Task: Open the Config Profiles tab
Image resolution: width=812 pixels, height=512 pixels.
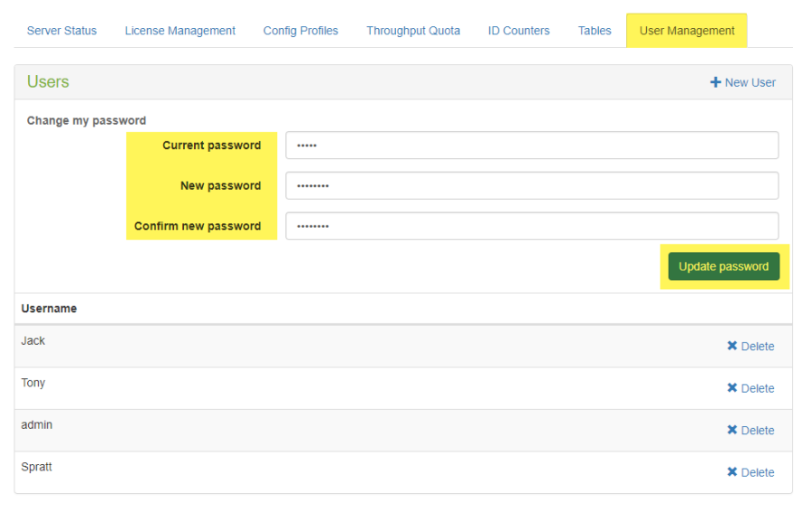Action: [x=300, y=31]
